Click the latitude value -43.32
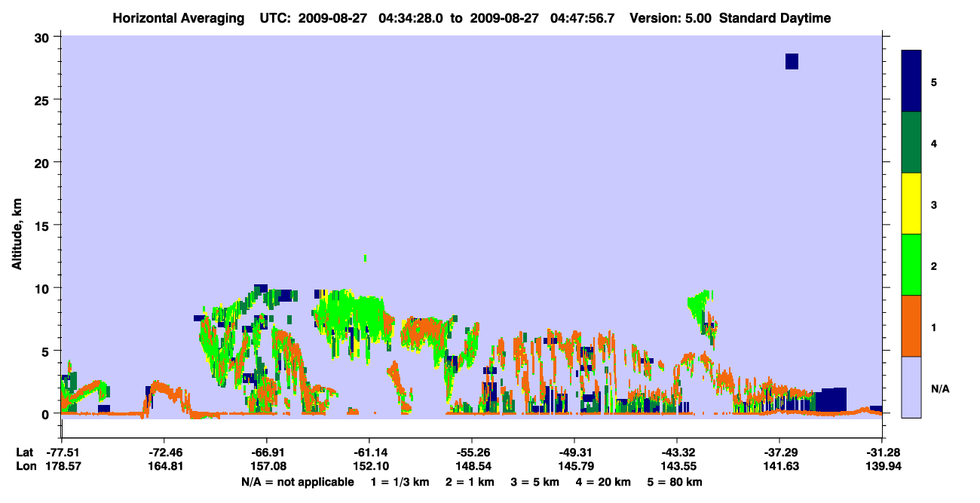Viewport: 980px width, 503px height. pos(677,452)
